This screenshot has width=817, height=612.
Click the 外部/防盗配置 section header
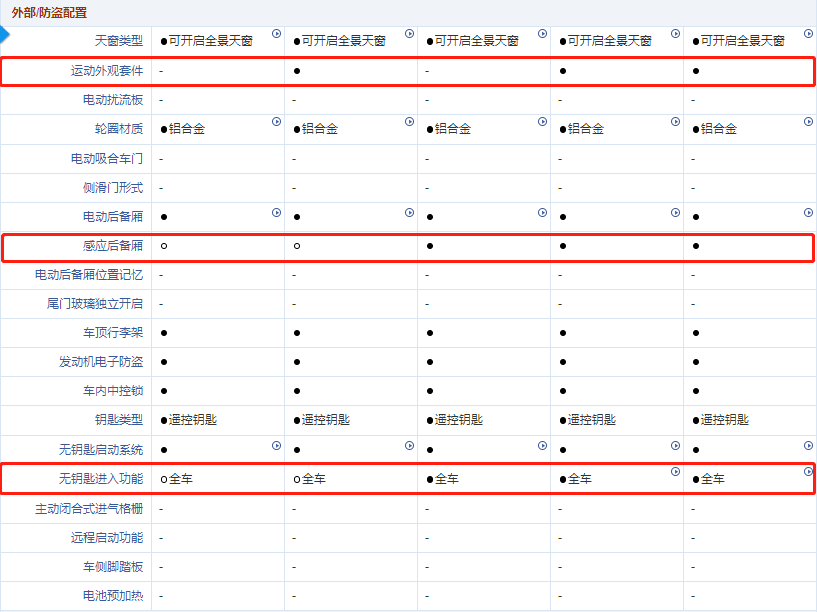click(49, 13)
